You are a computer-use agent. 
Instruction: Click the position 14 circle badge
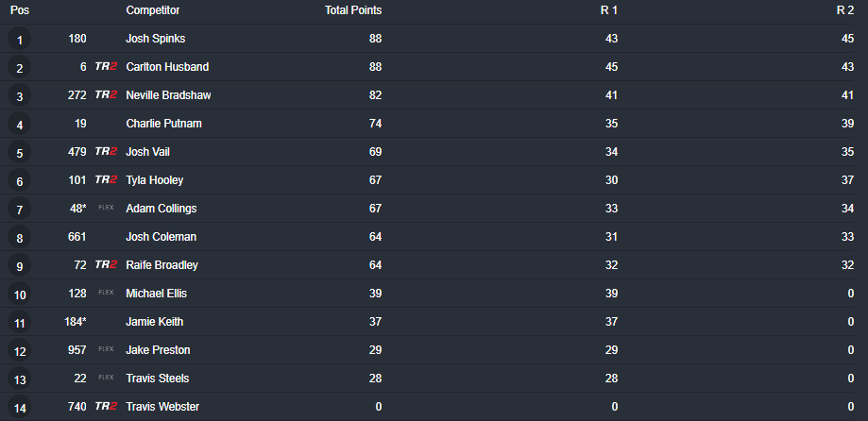[20, 407]
